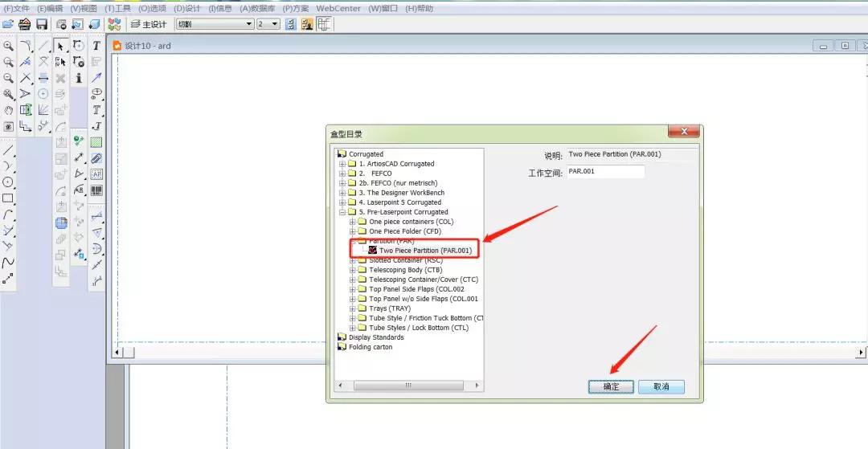Expand the Trays (TRAY) folder
This screenshot has height=449, width=868.
click(x=352, y=308)
